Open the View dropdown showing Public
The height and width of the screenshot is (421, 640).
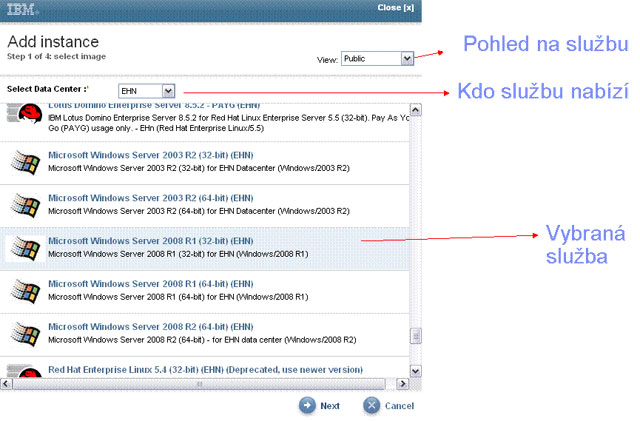378,59
